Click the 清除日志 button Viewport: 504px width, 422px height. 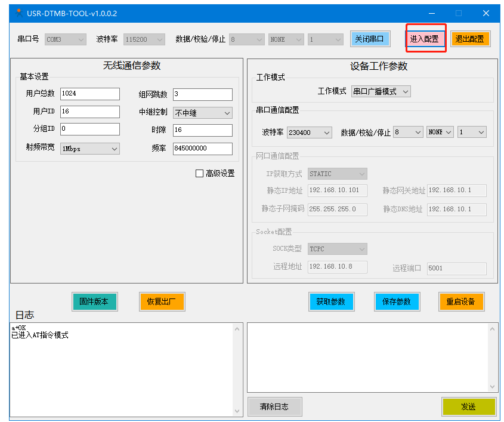(274, 407)
